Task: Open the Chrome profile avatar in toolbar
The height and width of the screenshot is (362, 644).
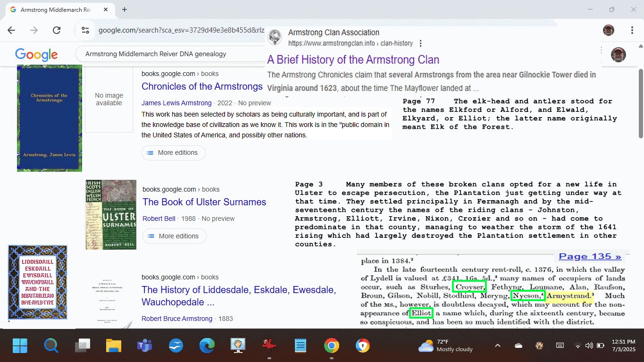Action: point(609,30)
